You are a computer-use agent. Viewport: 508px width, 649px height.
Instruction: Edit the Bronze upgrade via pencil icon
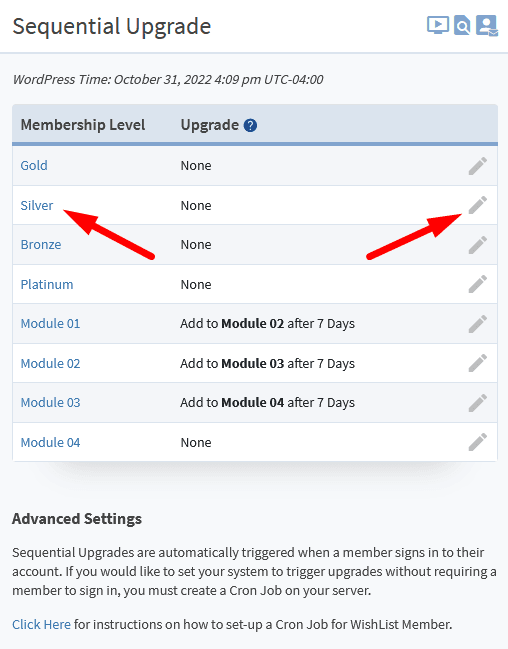[477, 245]
